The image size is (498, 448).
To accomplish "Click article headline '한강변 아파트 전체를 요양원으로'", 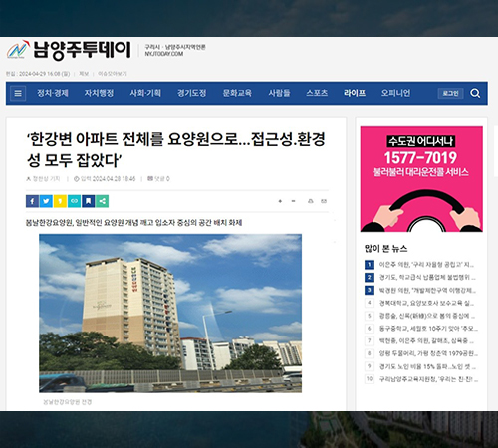I will [175, 149].
